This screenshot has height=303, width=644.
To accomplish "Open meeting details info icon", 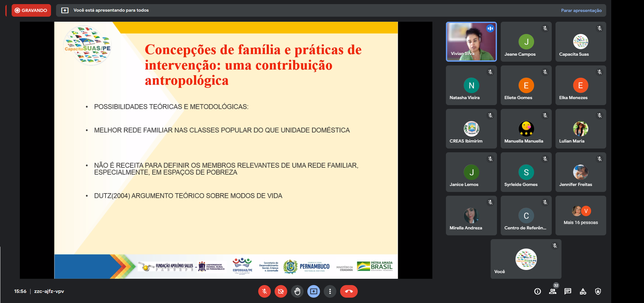I will coord(538,291).
